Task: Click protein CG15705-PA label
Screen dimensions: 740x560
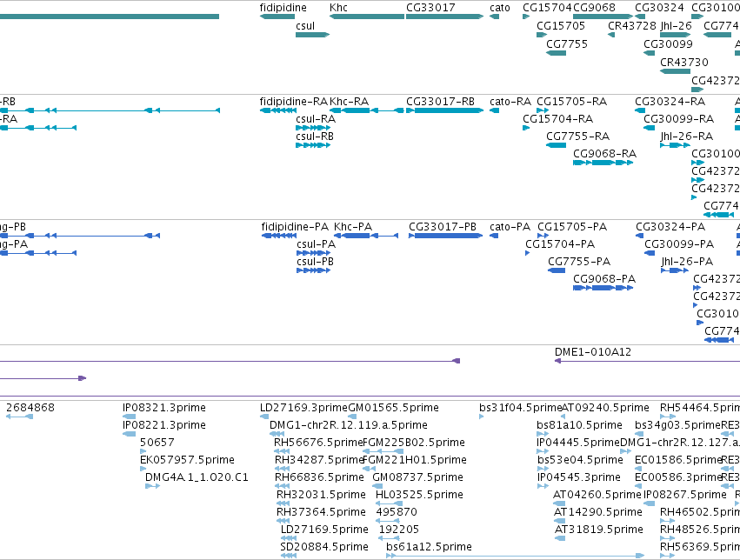Action: pos(572,227)
